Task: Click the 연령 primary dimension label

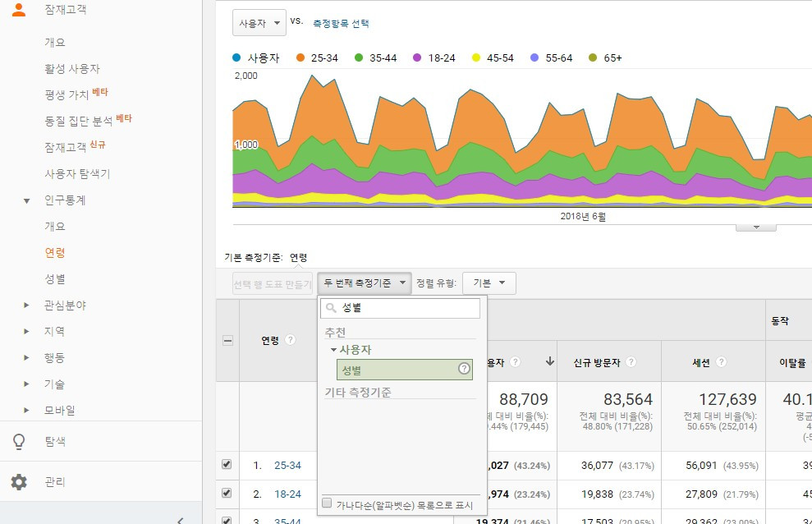Action: (x=298, y=257)
